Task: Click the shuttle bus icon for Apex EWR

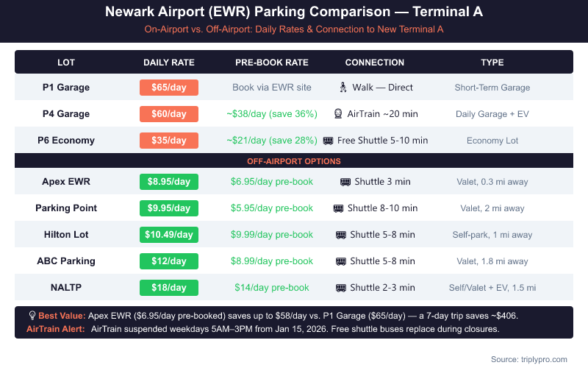Action: tap(345, 182)
